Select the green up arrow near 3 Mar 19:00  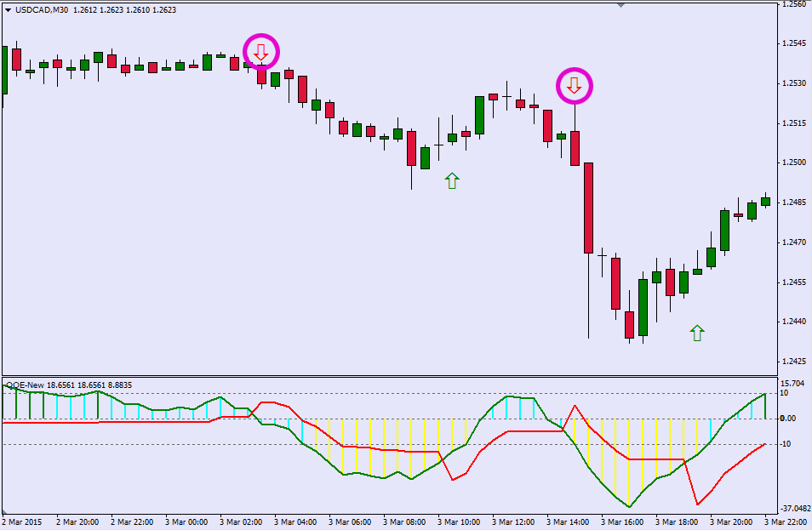[x=697, y=333]
